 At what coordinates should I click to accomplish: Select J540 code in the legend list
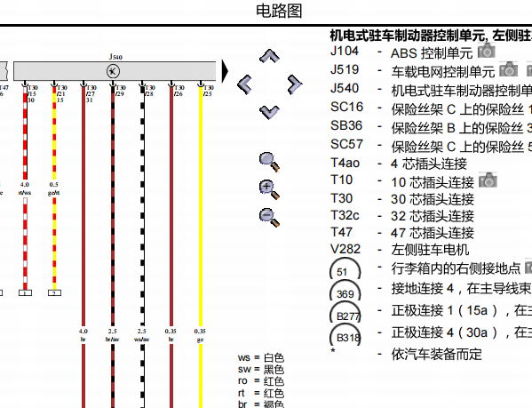click(345, 89)
